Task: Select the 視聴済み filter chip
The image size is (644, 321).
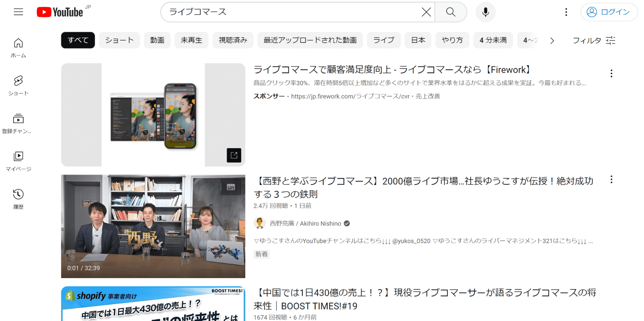Action: pos(233,40)
